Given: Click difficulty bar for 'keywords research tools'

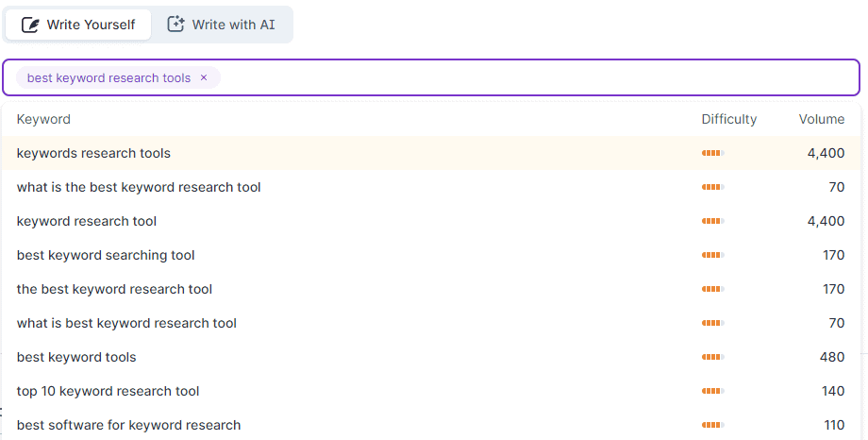Looking at the screenshot, I should (x=712, y=153).
